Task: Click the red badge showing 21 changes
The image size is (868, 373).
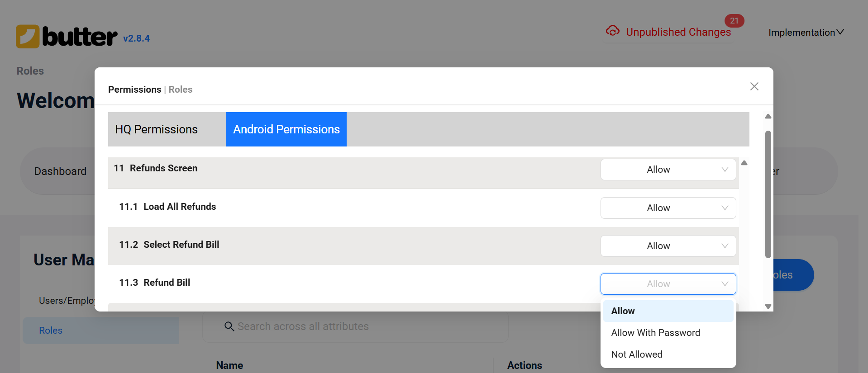Action: pos(734,20)
